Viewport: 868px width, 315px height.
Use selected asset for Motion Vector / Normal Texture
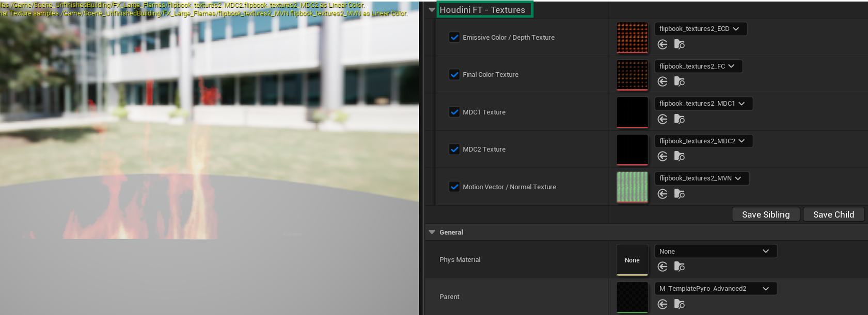click(662, 194)
